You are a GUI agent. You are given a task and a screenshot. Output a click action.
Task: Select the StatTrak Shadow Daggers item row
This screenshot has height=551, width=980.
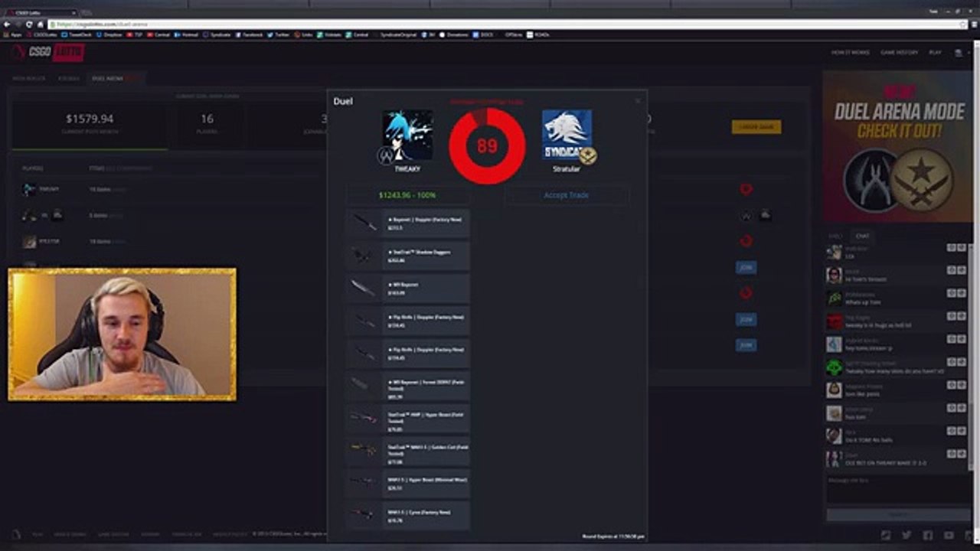coord(407,256)
